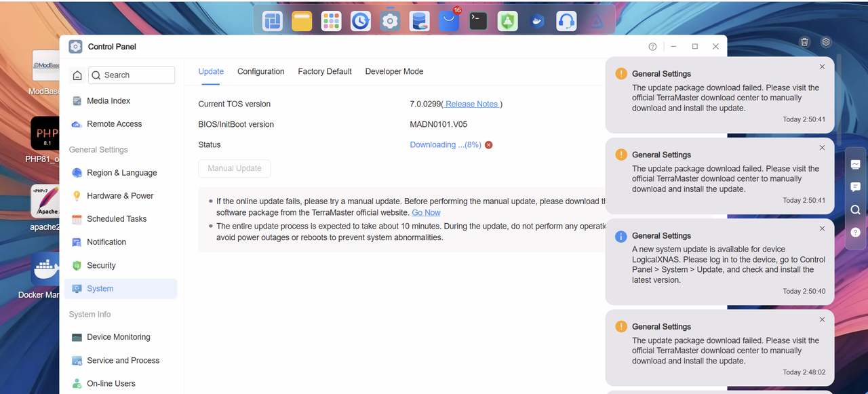The width and height of the screenshot is (868, 394).
Task: Open the yellow File Manager dock icon
Action: (302, 21)
